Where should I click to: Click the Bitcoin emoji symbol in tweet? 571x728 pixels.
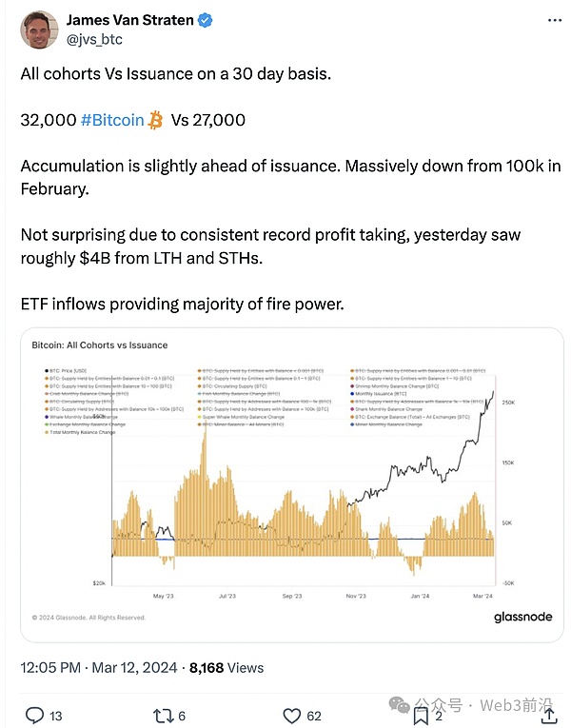pos(158,120)
